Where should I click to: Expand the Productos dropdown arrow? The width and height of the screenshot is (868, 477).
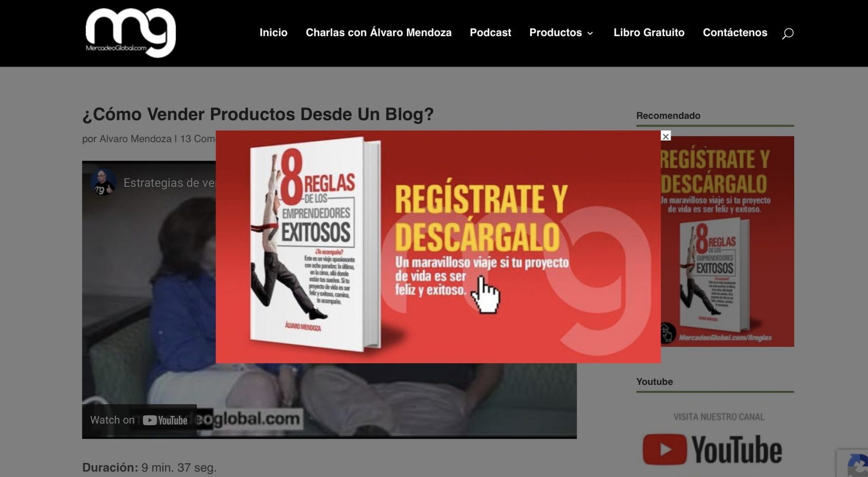click(590, 33)
